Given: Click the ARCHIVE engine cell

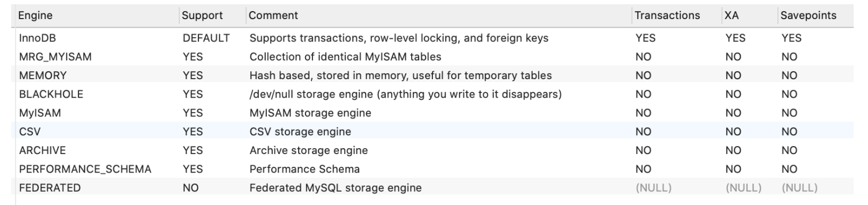Looking at the screenshot, I should 42,150.
